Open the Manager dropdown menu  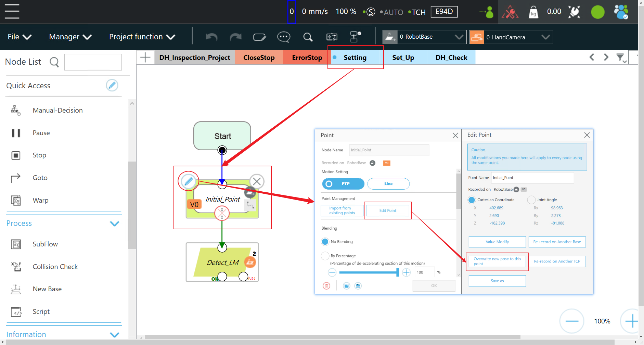tap(70, 37)
